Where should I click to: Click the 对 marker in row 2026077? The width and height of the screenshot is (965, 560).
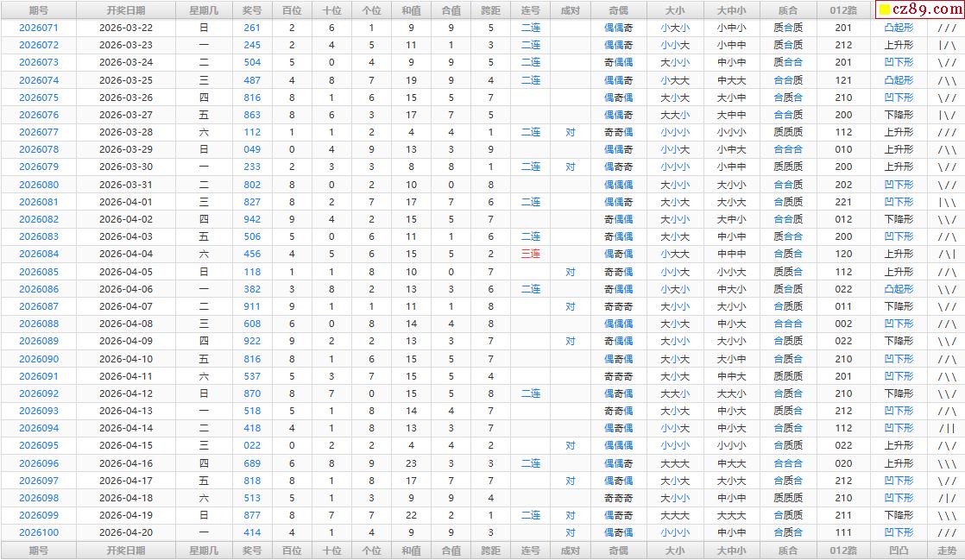pos(571,132)
